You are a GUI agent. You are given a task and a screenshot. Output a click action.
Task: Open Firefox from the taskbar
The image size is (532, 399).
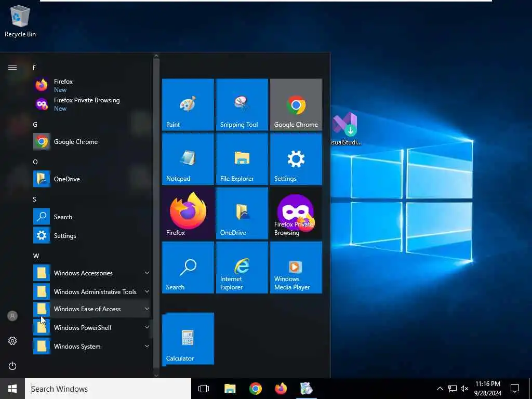[281, 389]
